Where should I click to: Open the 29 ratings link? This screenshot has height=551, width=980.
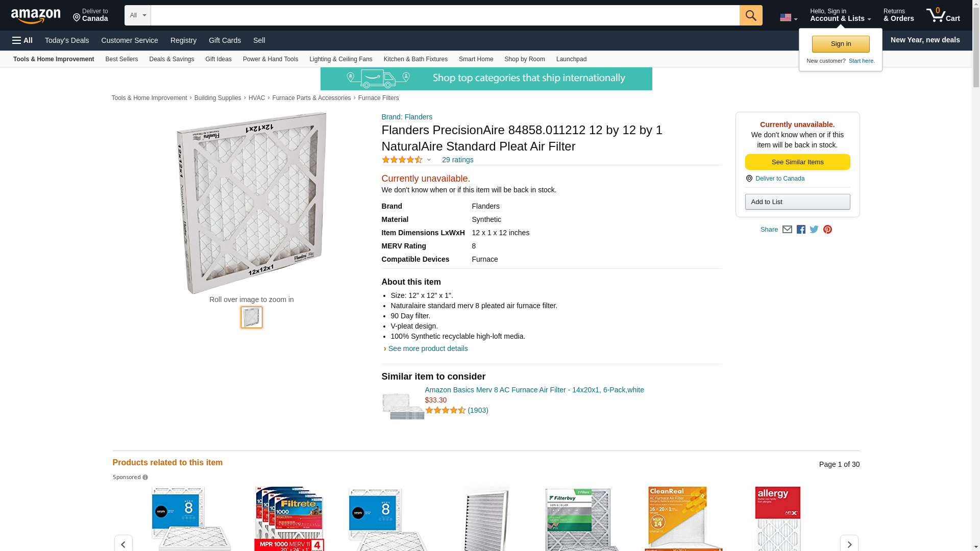click(x=457, y=160)
